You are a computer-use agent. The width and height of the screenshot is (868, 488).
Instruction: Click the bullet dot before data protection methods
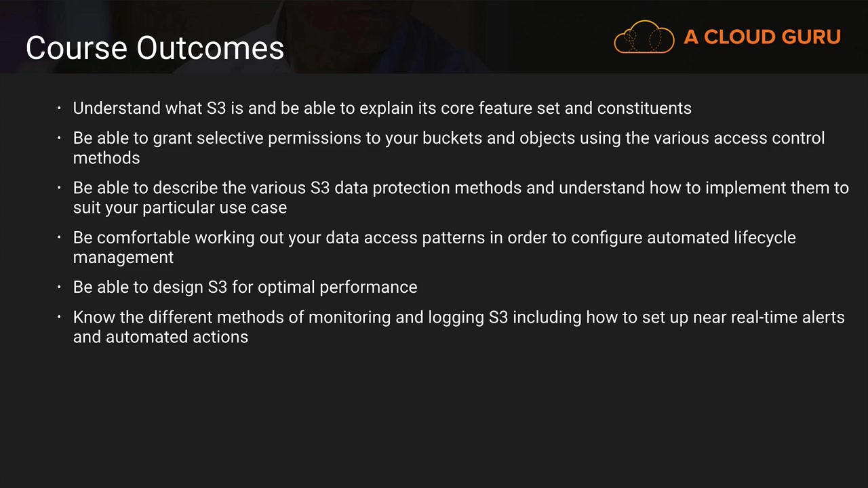click(x=60, y=188)
